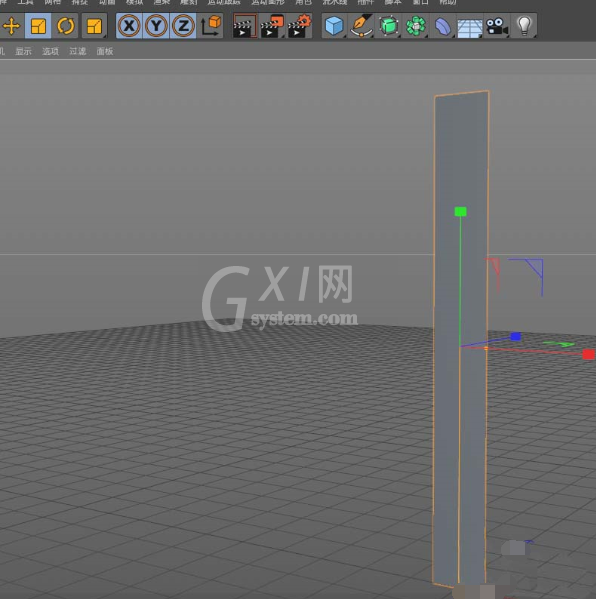Open Render Settings gear clapperboard
Image resolution: width=596 pixels, height=599 pixels.
[299, 26]
